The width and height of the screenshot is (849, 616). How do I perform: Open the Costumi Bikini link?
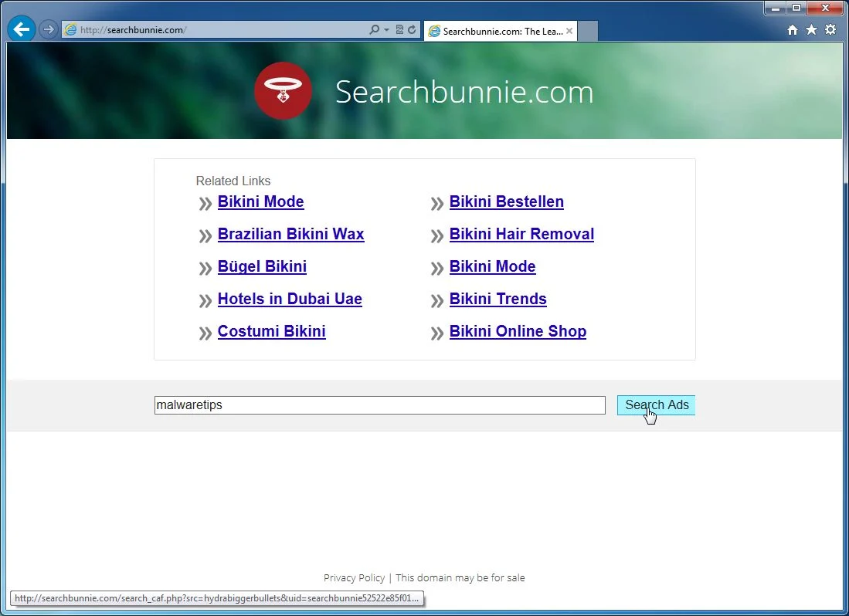point(271,331)
